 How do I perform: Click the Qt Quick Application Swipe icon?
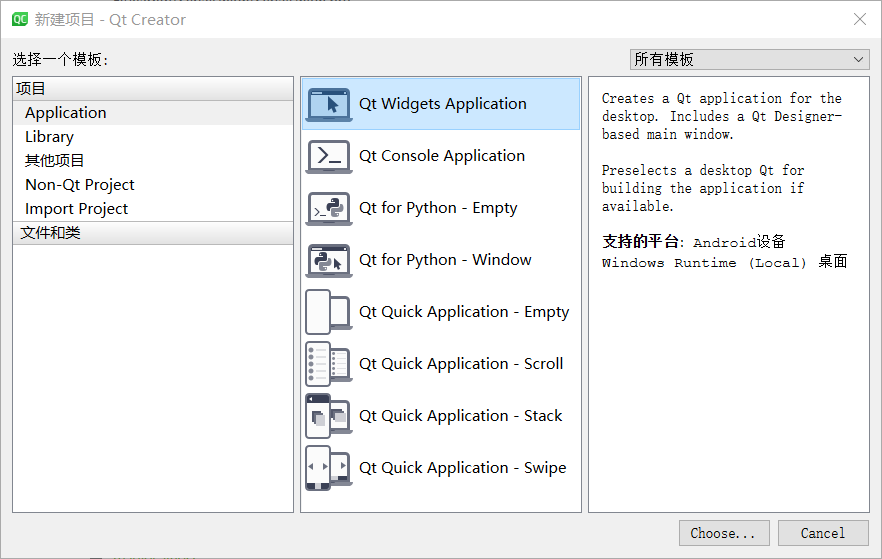328,468
